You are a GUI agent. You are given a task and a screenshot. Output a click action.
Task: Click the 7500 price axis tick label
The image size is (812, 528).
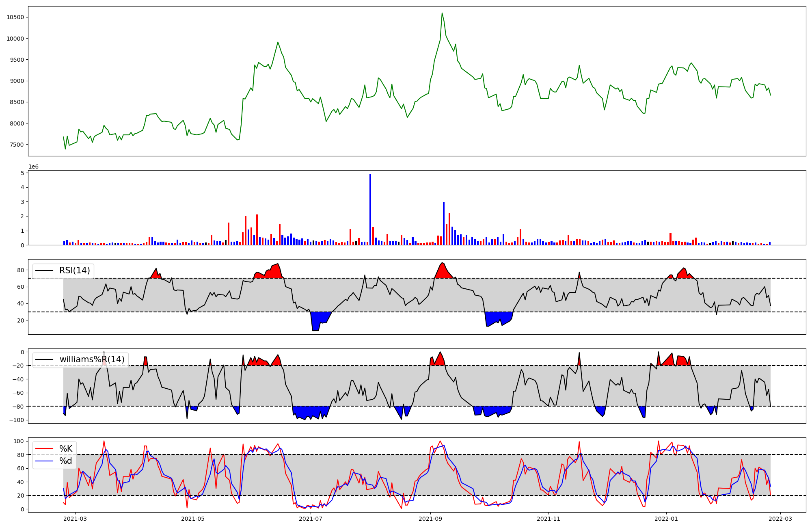pyautogui.click(x=17, y=145)
